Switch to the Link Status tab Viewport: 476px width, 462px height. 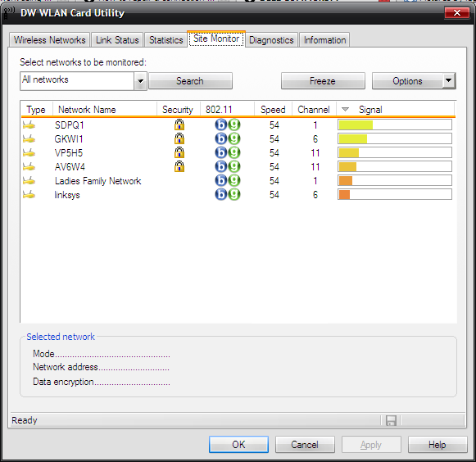tap(117, 40)
